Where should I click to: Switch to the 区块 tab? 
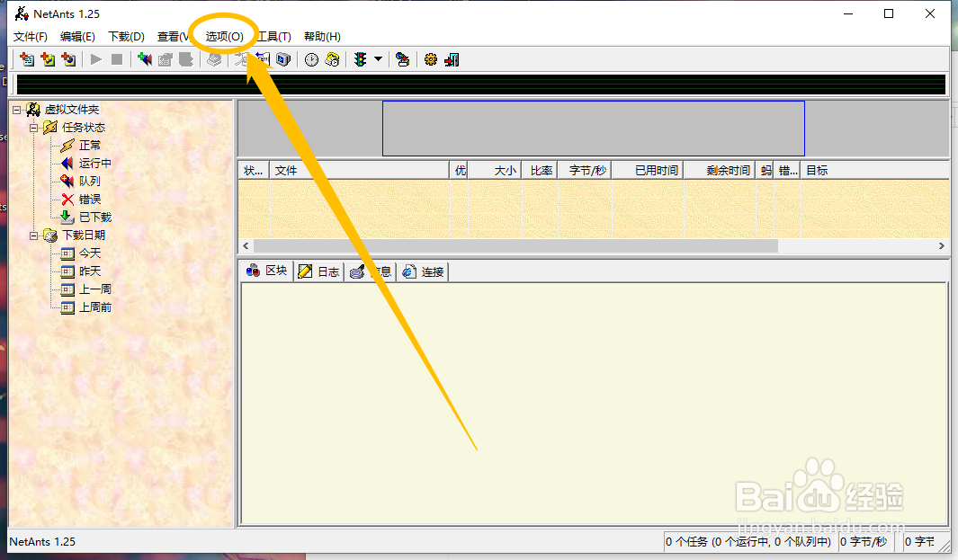click(x=267, y=271)
